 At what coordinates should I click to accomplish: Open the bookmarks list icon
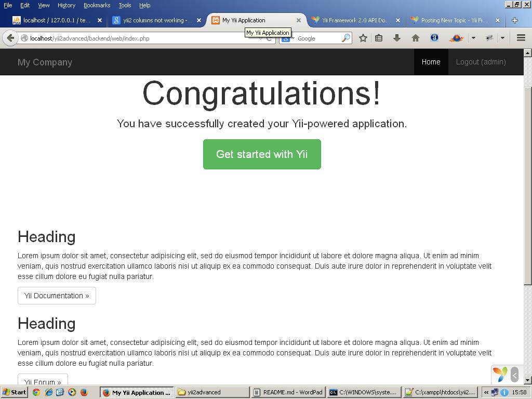coord(379,38)
